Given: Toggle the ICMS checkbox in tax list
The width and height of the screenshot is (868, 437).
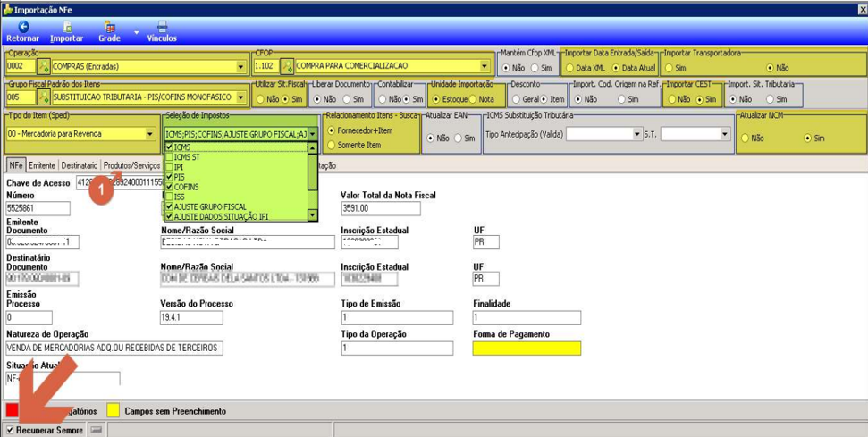Looking at the screenshot, I should coord(169,147).
